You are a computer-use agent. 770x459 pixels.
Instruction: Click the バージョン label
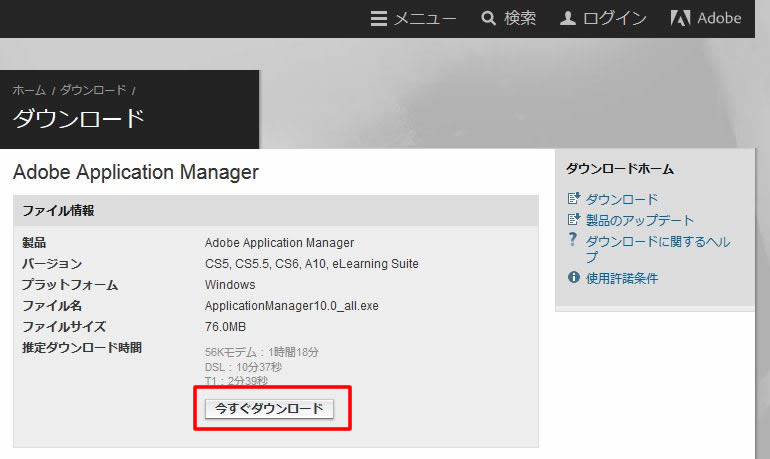coord(52,264)
